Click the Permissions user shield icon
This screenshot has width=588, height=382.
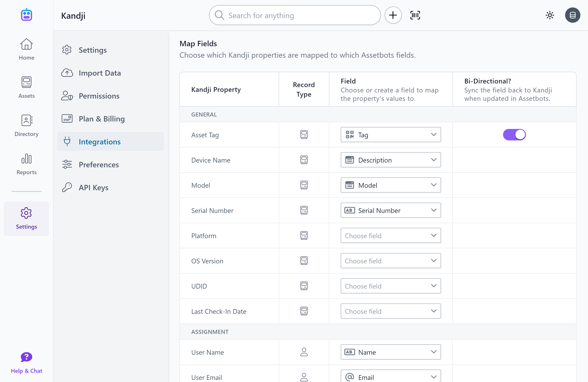67,96
